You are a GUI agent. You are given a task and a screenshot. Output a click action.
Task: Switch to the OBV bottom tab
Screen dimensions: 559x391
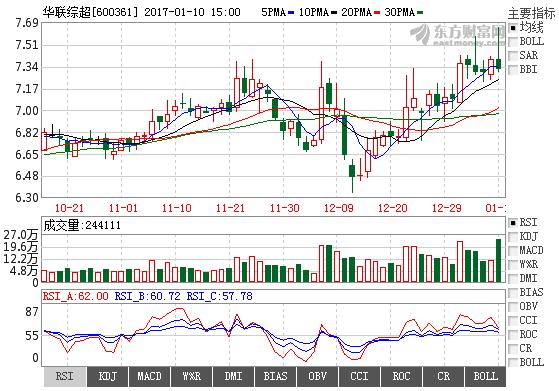click(317, 376)
